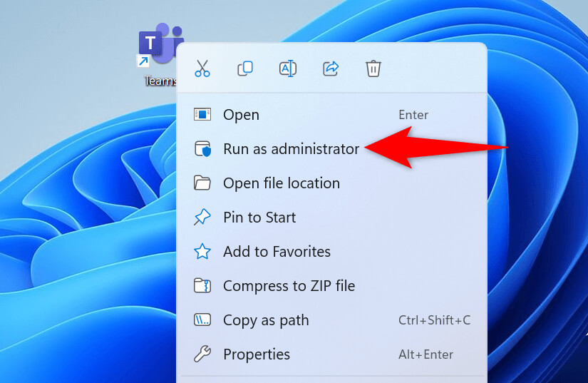Click the Cut scissors icon
Image resolution: width=588 pixels, height=383 pixels.
pos(202,68)
